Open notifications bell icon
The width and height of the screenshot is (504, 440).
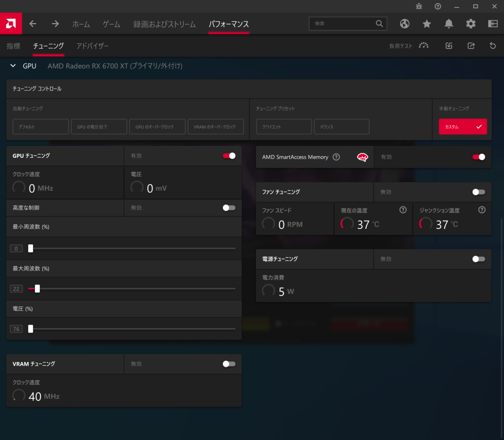tap(449, 24)
